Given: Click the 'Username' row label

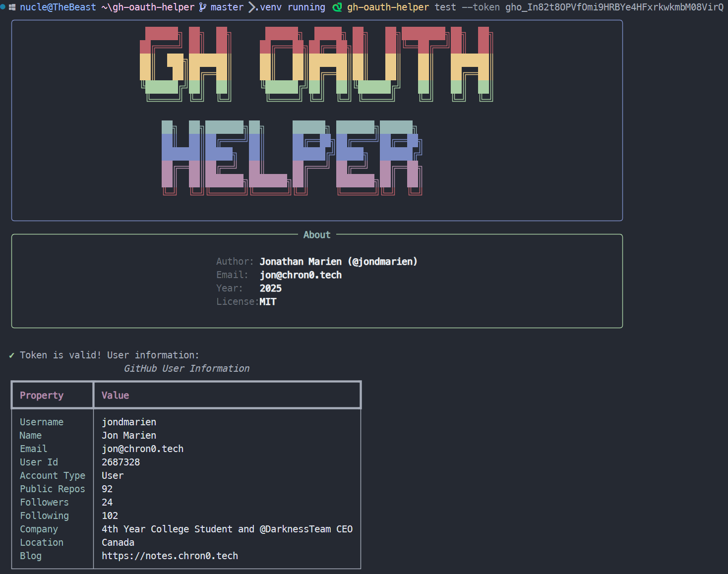Looking at the screenshot, I should [42, 422].
